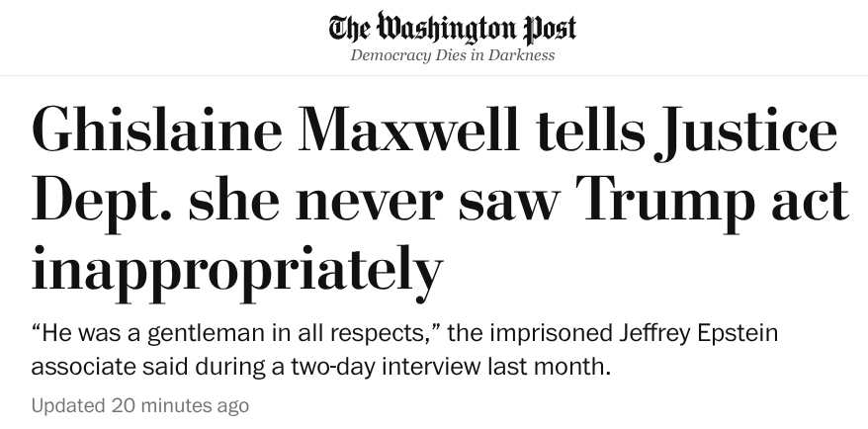Click the word Updated in the timestamp

pos(67,405)
